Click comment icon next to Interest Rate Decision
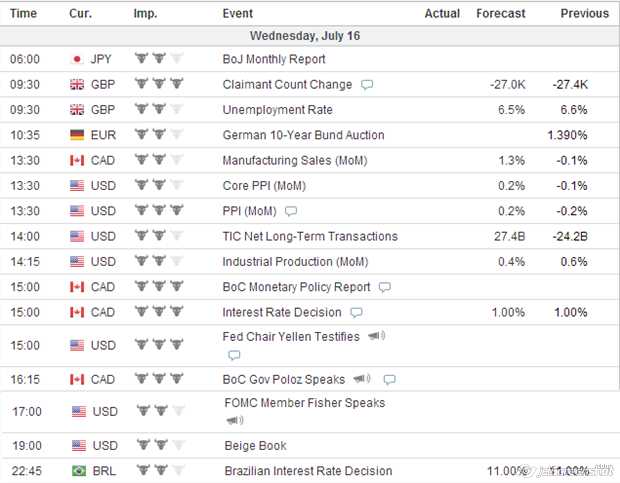The width and height of the screenshot is (620, 483). point(356,313)
